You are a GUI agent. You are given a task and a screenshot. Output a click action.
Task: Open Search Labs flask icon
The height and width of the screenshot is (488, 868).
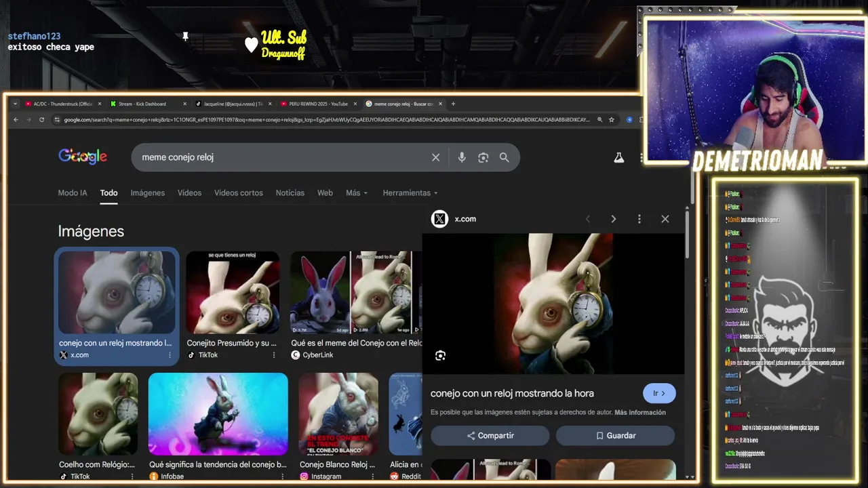point(618,157)
